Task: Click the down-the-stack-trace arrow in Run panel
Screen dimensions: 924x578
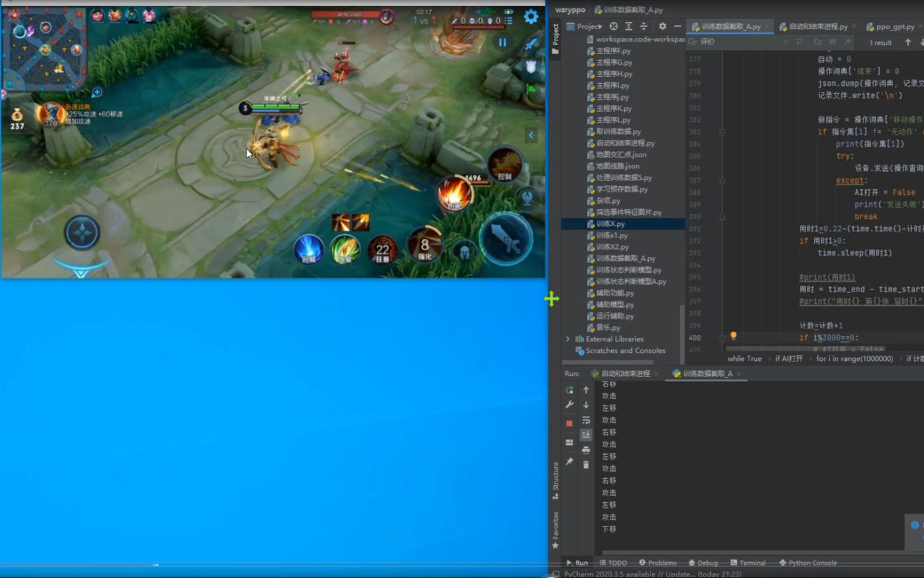Action: pyautogui.click(x=586, y=405)
